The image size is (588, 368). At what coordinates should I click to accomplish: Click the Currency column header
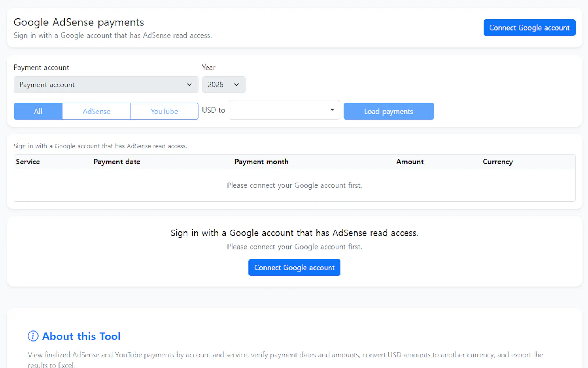click(498, 162)
